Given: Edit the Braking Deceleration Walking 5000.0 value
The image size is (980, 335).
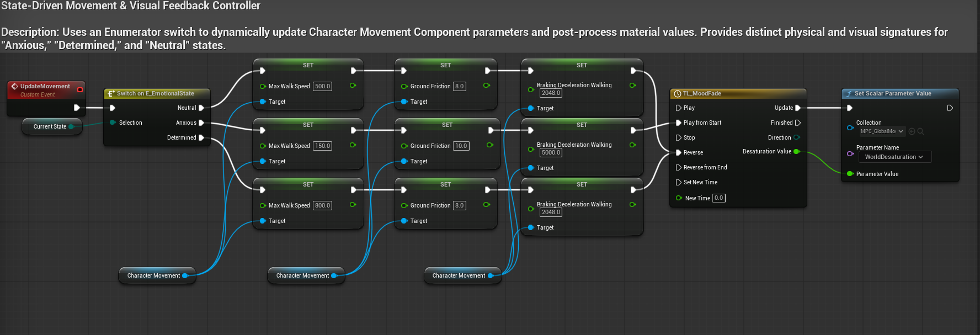Looking at the screenshot, I should [551, 152].
